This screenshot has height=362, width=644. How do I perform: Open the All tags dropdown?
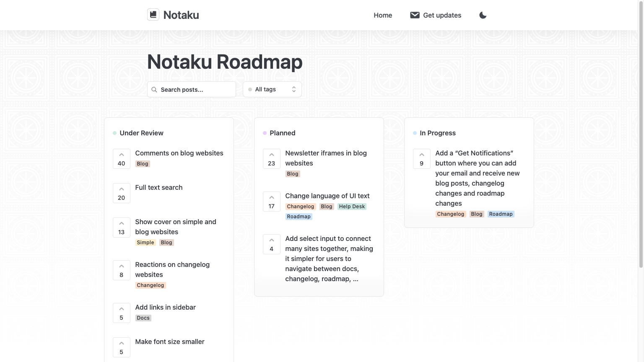click(272, 89)
